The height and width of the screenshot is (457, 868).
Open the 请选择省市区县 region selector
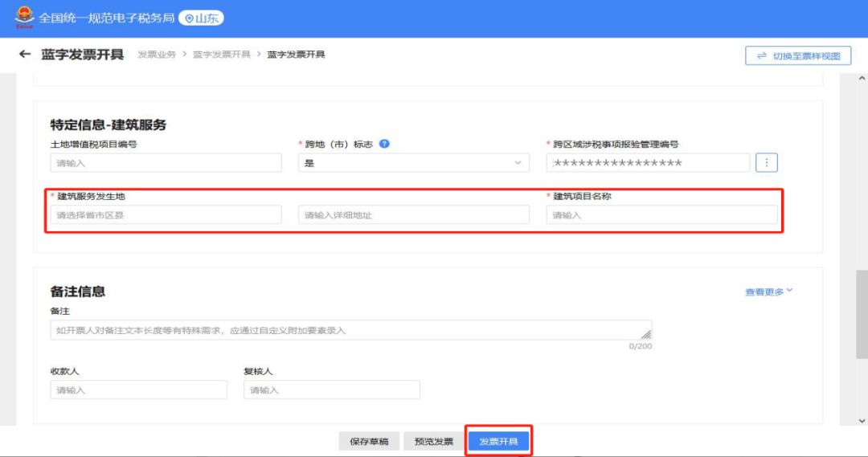(166, 214)
